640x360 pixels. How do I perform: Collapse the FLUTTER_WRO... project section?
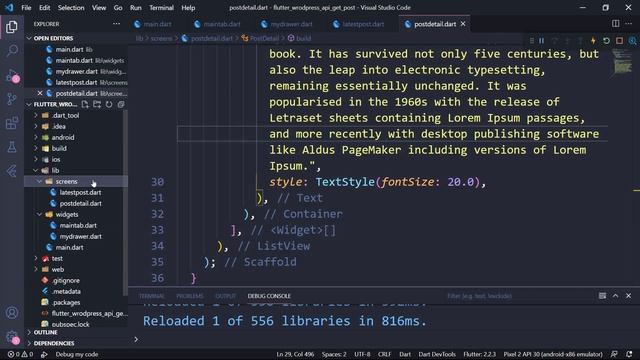point(29,104)
